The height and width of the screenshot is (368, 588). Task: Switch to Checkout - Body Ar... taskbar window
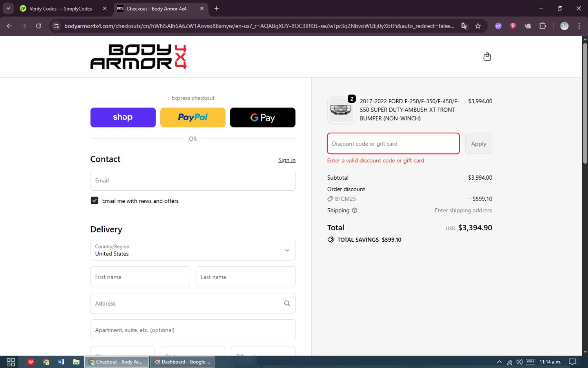coord(116,362)
